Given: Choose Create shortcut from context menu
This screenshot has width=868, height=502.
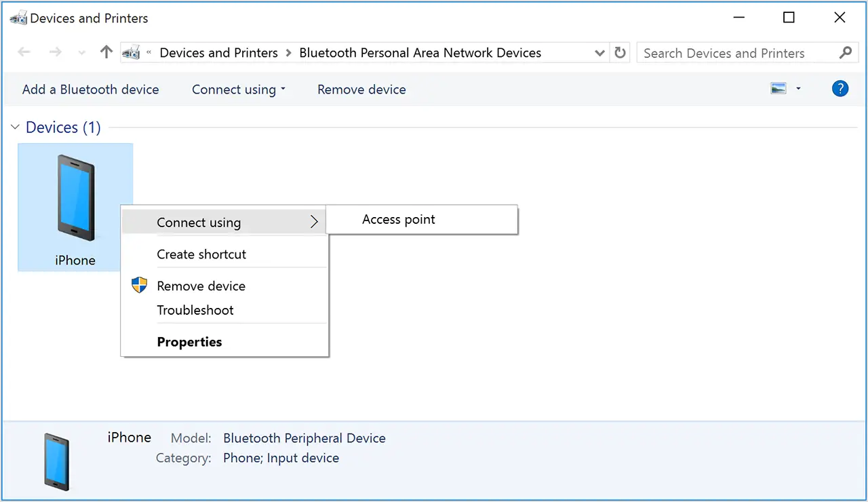Looking at the screenshot, I should click(201, 254).
